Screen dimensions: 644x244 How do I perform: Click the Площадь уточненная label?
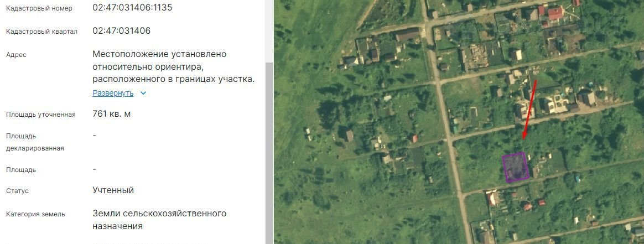point(40,115)
